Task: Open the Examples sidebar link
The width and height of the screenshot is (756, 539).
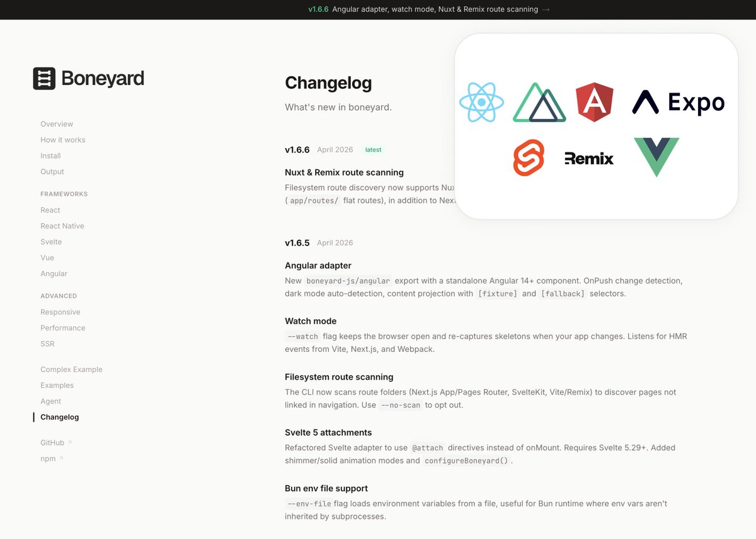Action: click(x=57, y=385)
